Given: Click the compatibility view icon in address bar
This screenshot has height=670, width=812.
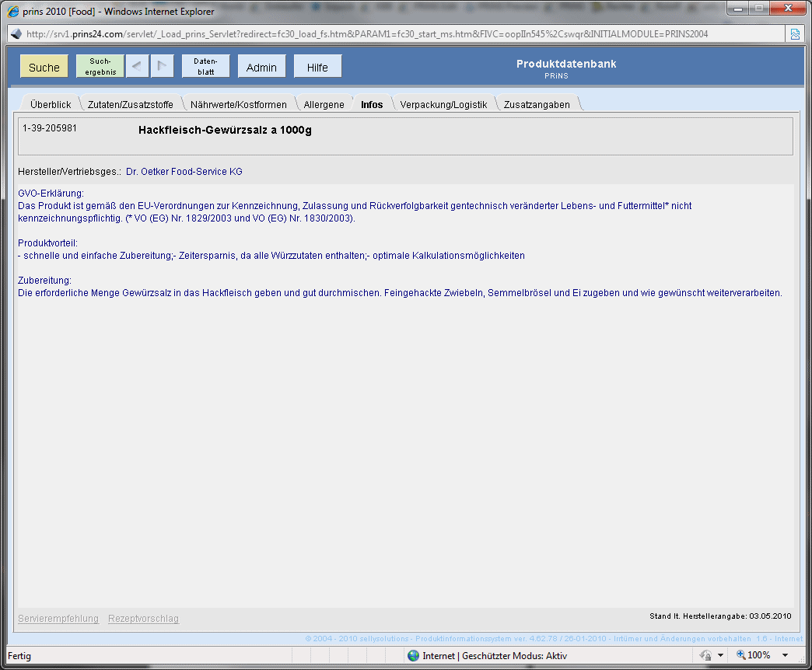Looking at the screenshot, I should (x=795, y=34).
